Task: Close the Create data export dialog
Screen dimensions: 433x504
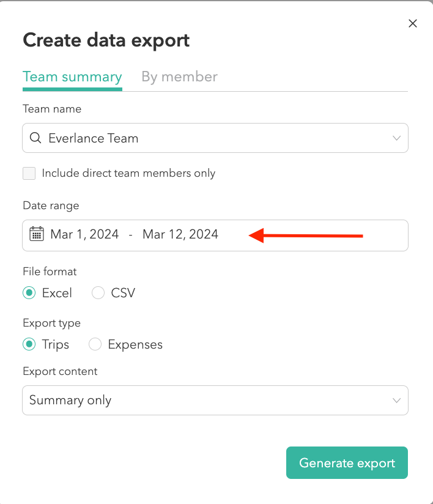Action: [413, 24]
